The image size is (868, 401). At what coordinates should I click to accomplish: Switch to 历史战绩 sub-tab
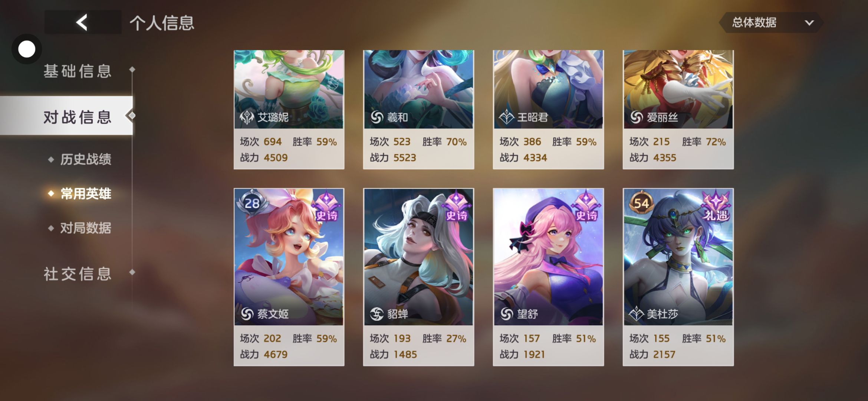86,159
